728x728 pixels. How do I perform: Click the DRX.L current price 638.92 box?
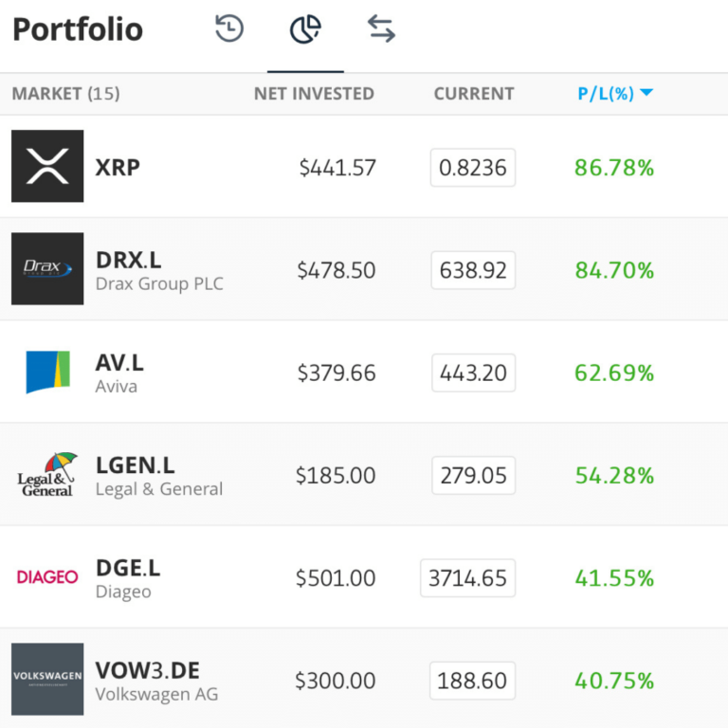pos(473,270)
